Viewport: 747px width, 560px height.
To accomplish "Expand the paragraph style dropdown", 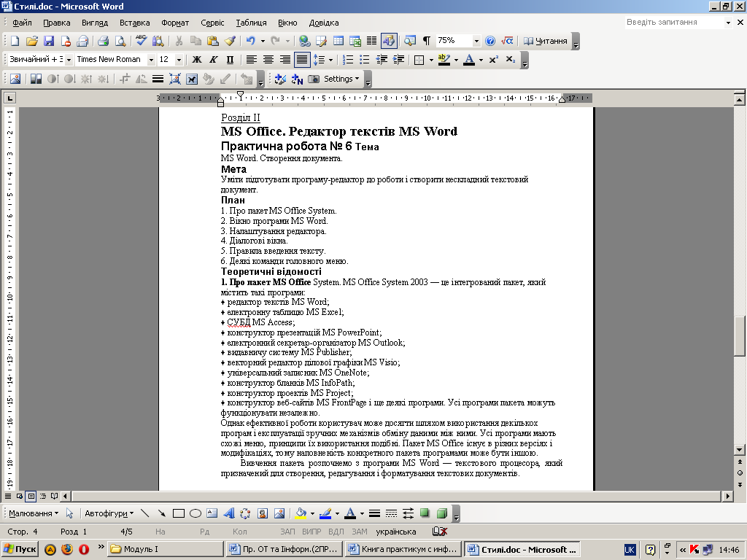I will 69,60.
